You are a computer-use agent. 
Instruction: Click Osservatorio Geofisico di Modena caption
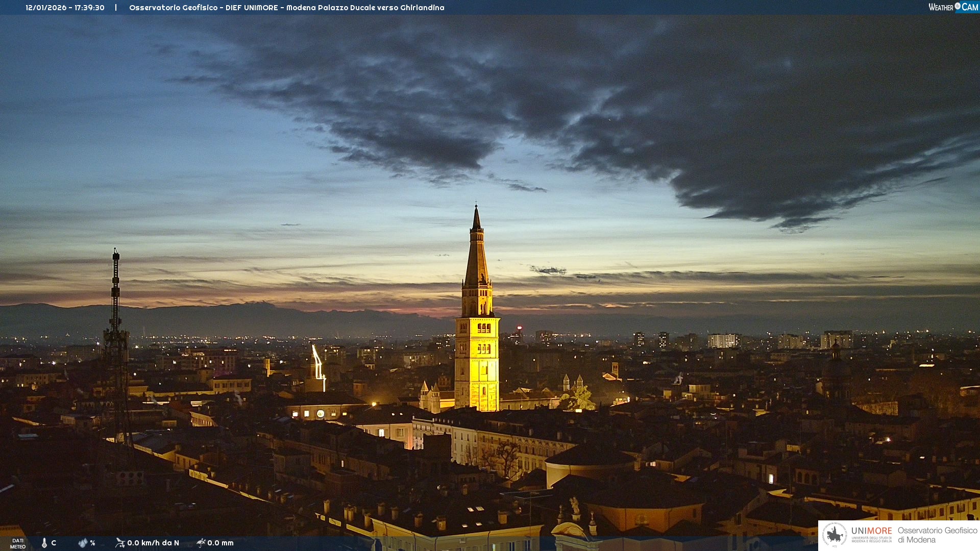pyautogui.click(x=937, y=535)
